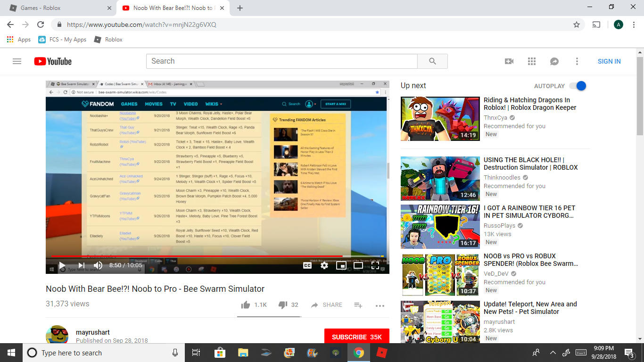Launch Microsoft Store from the taskbar
Image resolution: width=644 pixels, height=362 pixels.
pyautogui.click(x=220, y=353)
